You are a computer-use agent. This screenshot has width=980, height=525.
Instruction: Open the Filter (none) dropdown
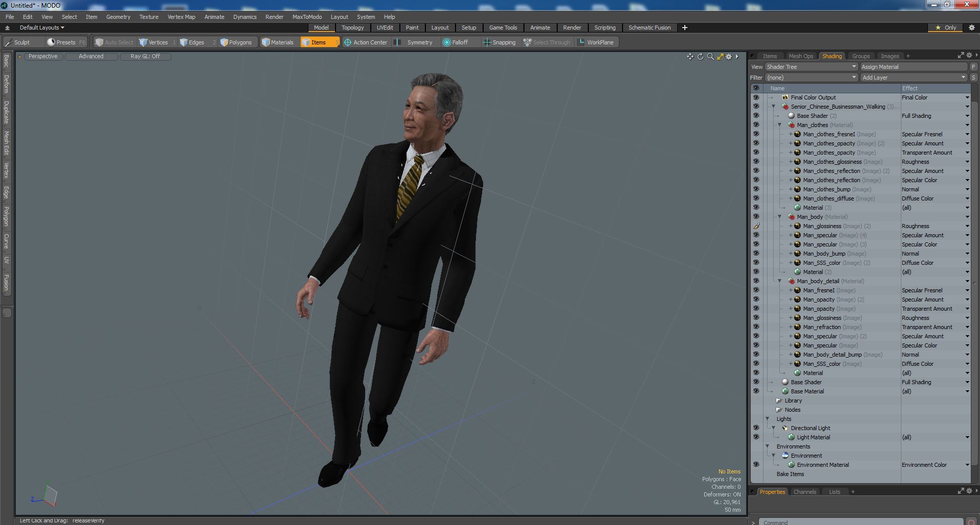[x=811, y=78]
